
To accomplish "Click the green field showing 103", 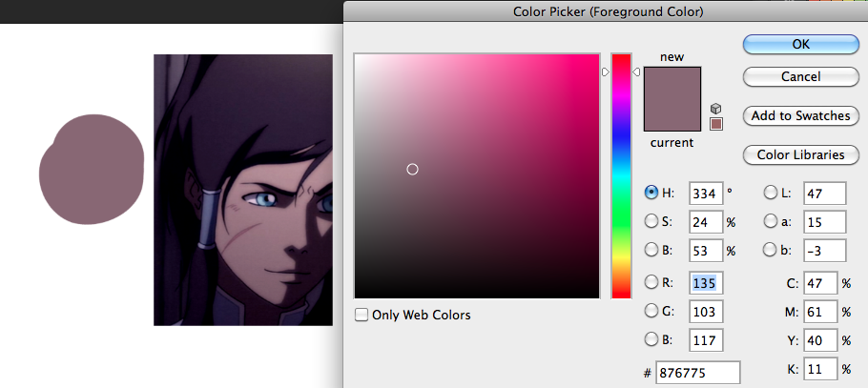I will pyautogui.click(x=707, y=312).
